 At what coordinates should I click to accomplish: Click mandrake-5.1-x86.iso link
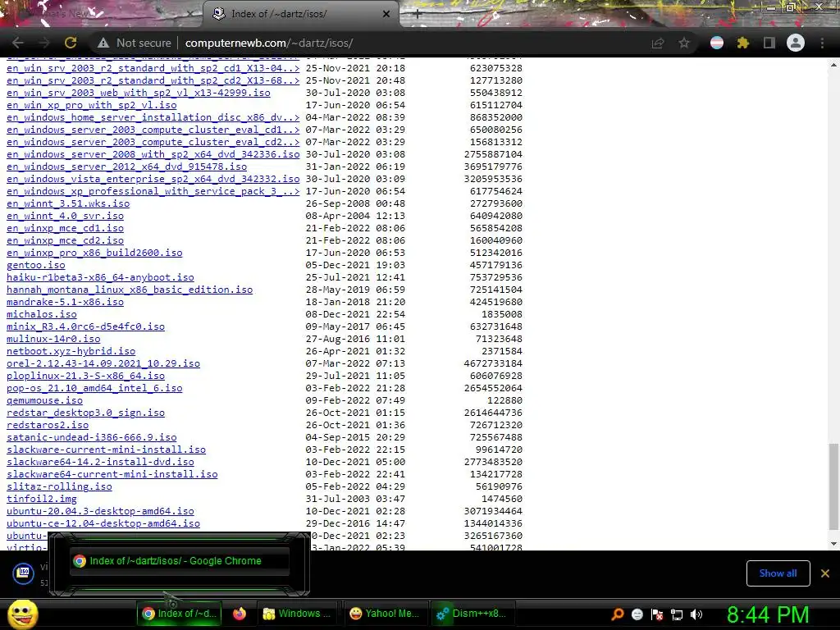point(65,302)
